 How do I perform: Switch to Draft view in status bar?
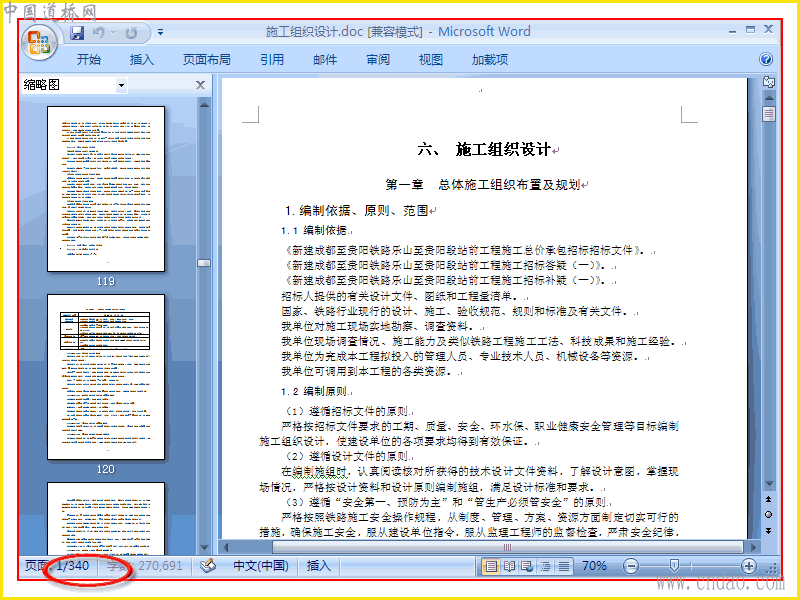(564, 566)
